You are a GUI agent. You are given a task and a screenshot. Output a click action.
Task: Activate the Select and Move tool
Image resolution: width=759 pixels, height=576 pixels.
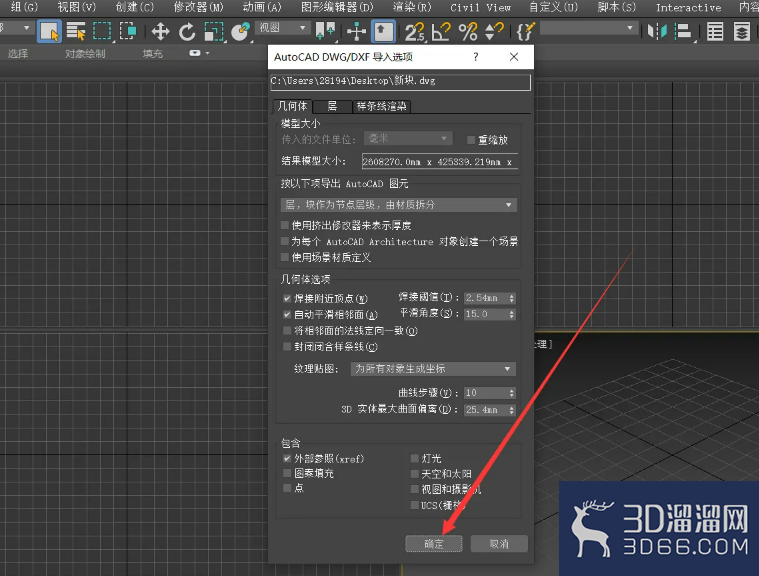coord(160,32)
